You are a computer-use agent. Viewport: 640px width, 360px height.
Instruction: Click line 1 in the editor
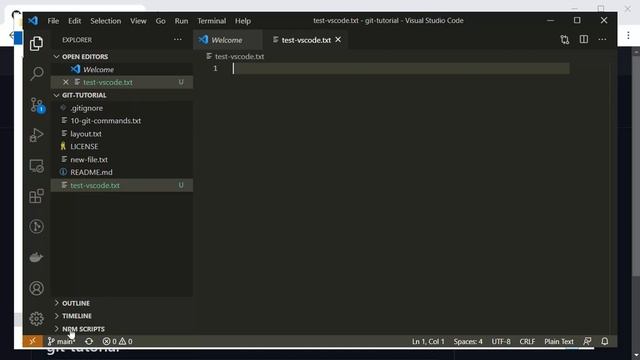(x=401, y=69)
